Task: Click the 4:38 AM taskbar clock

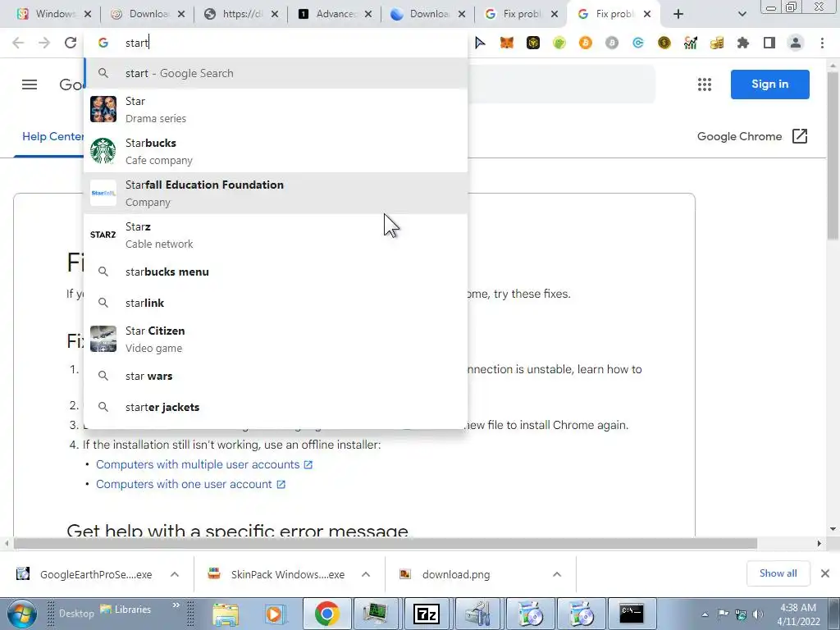Action: pos(798,614)
